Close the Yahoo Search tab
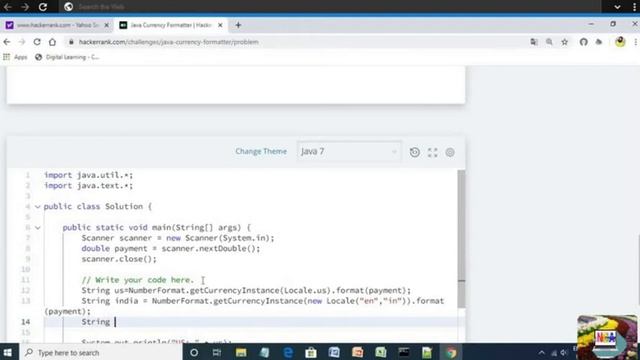 coord(107,25)
